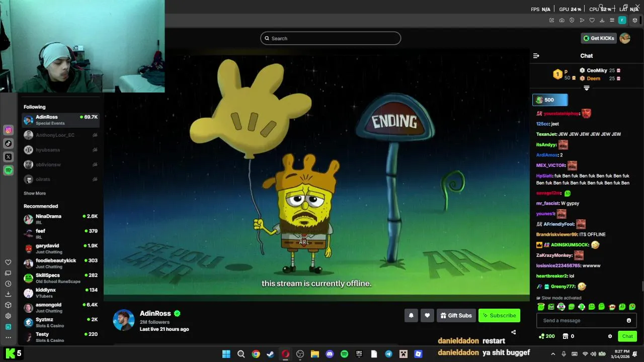Click the TexanJet username in chat

pyautogui.click(x=546, y=134)
